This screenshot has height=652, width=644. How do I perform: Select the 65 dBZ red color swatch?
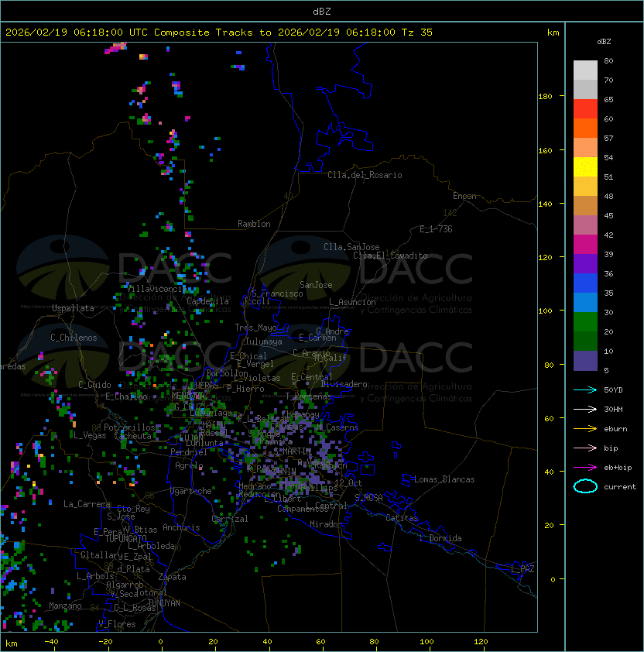(585, 108)
